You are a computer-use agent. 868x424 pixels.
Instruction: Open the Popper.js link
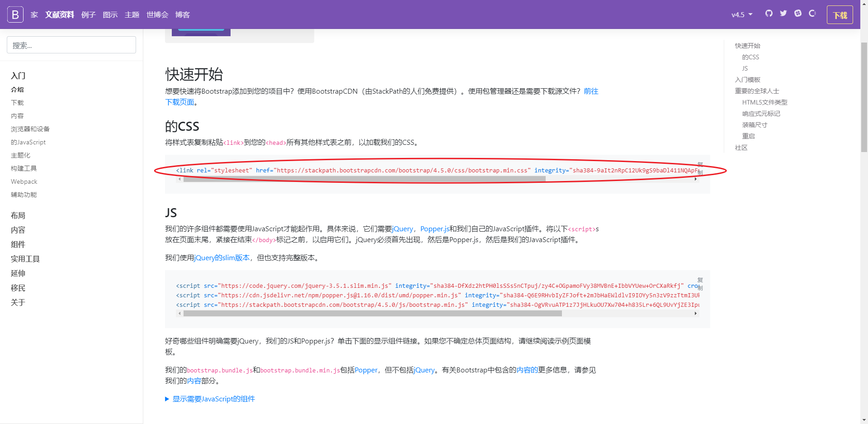pyautogui.click(x=434, y=229)
